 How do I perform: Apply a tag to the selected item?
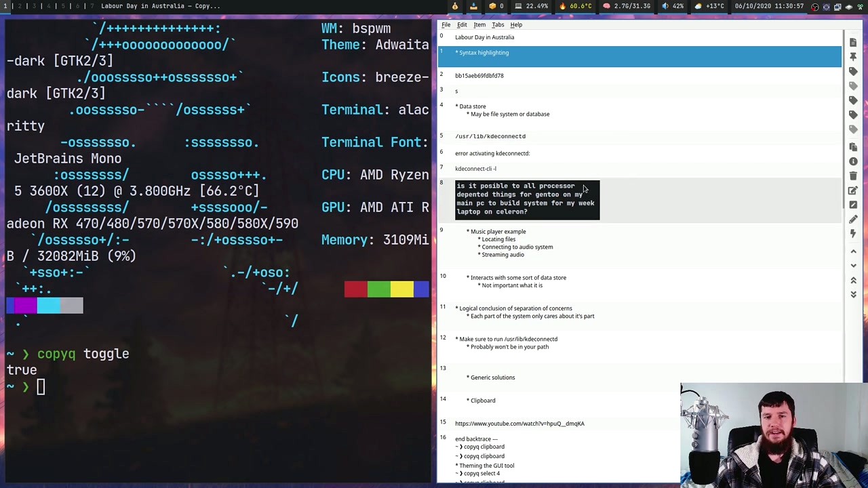(853, 71)
